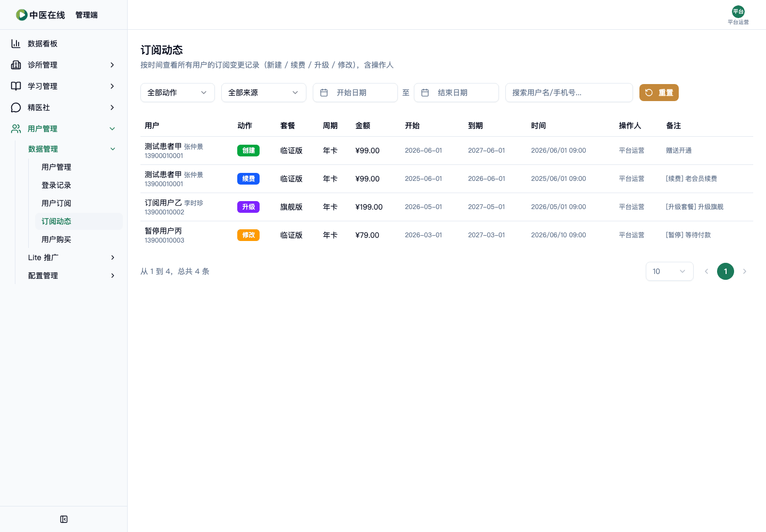766x532 pixels.
Task: Click the ¥79.00 amount cell
Action: [368, 235]
